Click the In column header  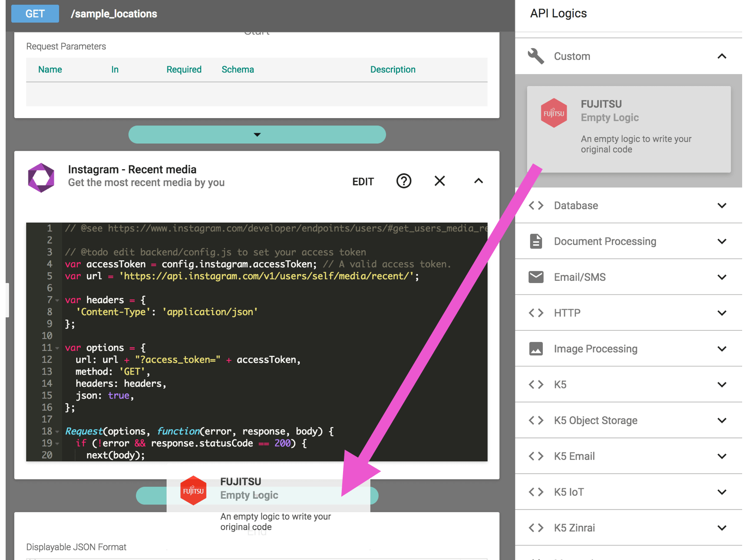click(x=115, y=69)
